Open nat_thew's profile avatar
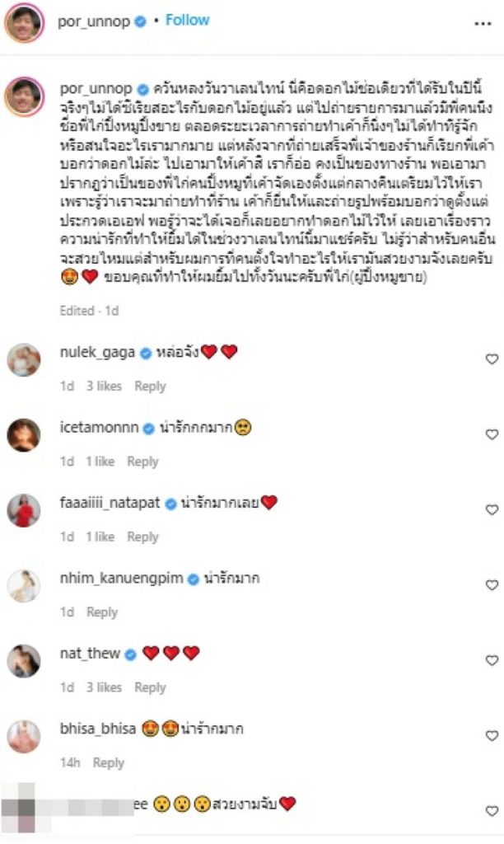Viewport: 504px width, 844px height. point(24,661)
